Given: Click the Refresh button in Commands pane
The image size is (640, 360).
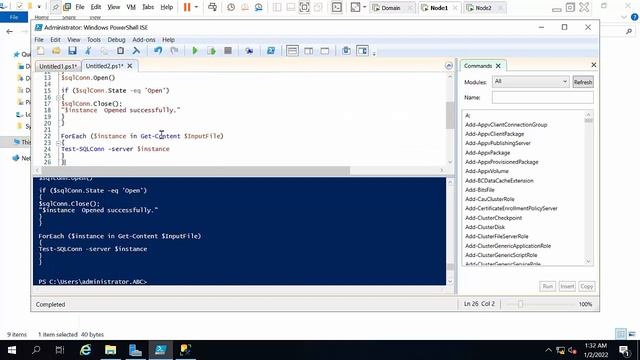Looking at the screenshot, I should (582, 82).
